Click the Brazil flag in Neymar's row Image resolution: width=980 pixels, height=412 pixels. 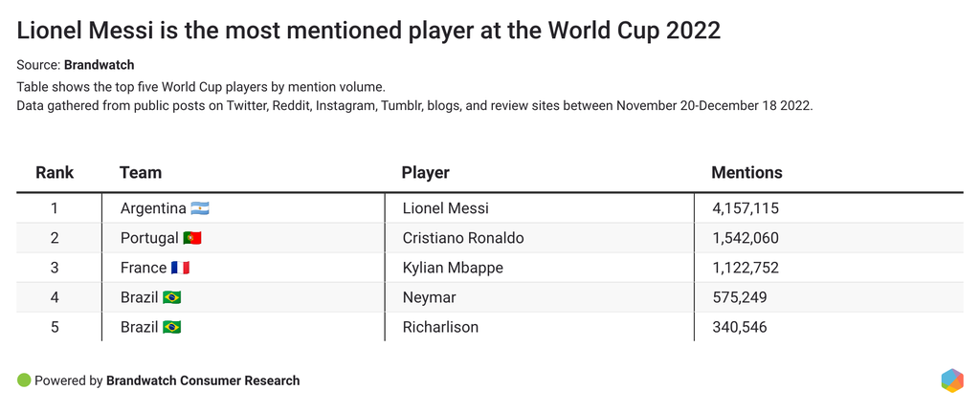coord(172,297)
